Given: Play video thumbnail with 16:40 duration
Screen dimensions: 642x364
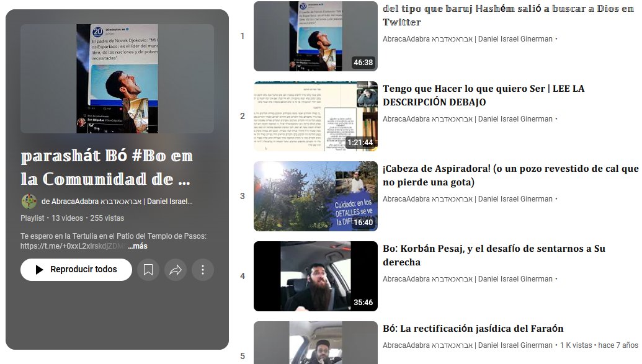Looking at the screenshot, I should [x=316, y=196].
